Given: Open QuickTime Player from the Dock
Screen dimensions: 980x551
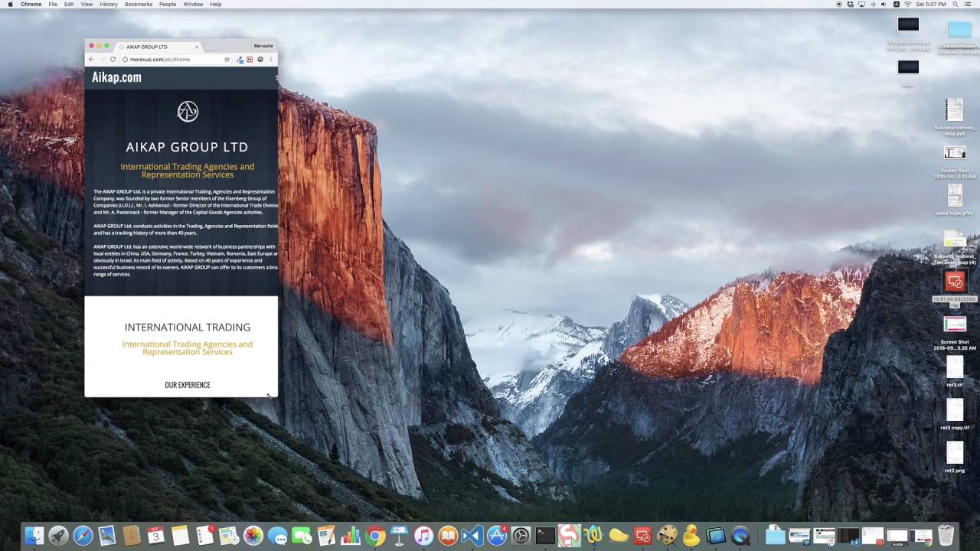Looking at the screenshot, I should (x=740, y=536).
